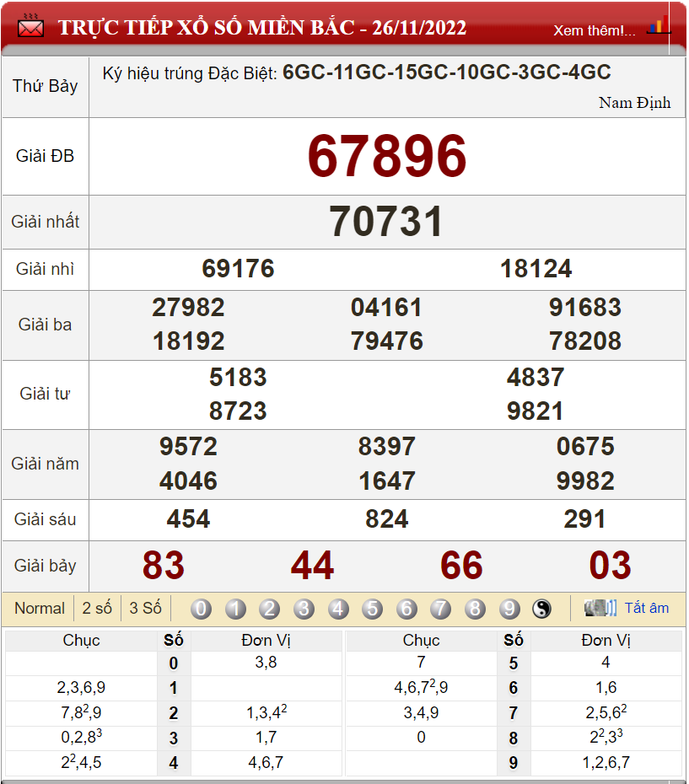
Task: Click fifth prize number 9982
Action: click(x=585, y=481)
